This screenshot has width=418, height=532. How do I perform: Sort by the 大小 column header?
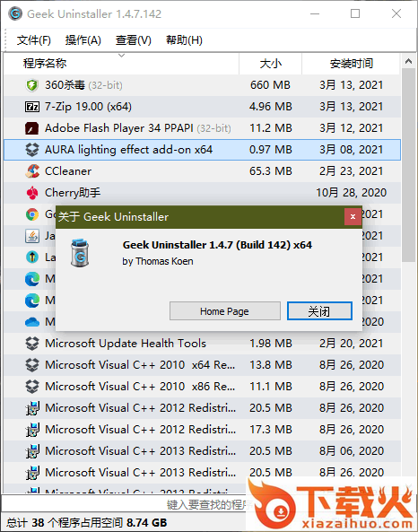pos(270,64)
